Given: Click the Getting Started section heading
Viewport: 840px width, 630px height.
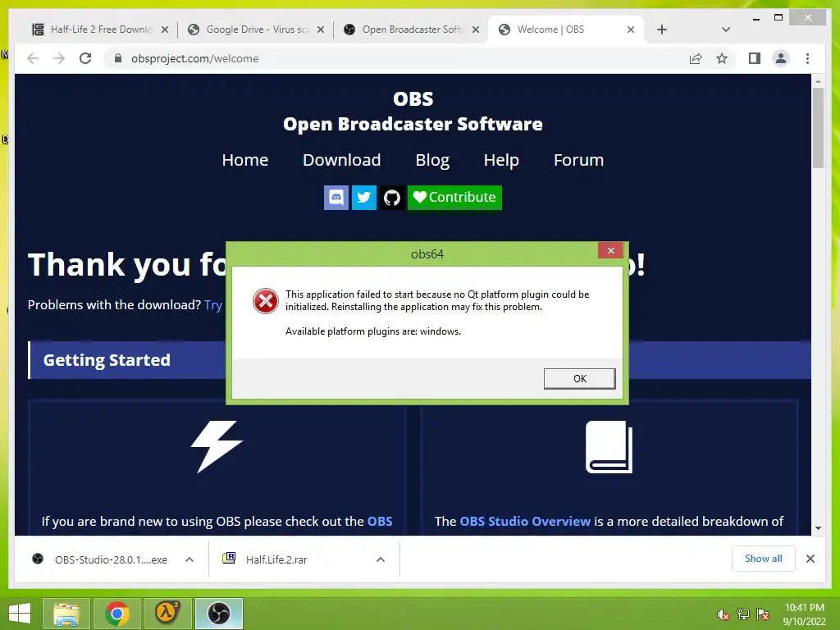Looking at the screenshot, I should coord(107,360).
